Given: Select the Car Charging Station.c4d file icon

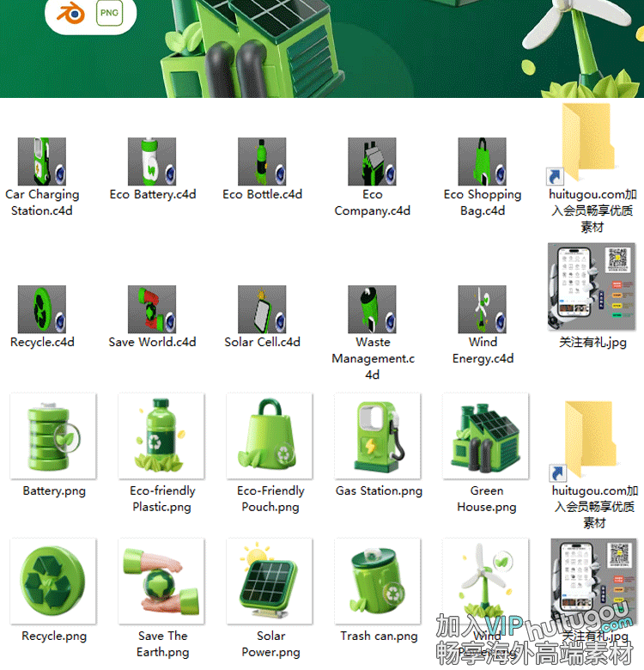Looking at the screenshot, I should pos(42,161).
